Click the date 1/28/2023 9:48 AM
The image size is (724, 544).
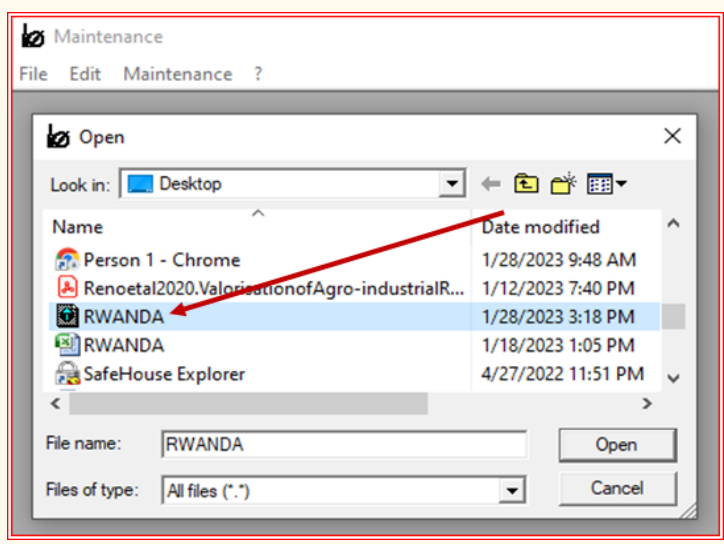click(559, 260)
